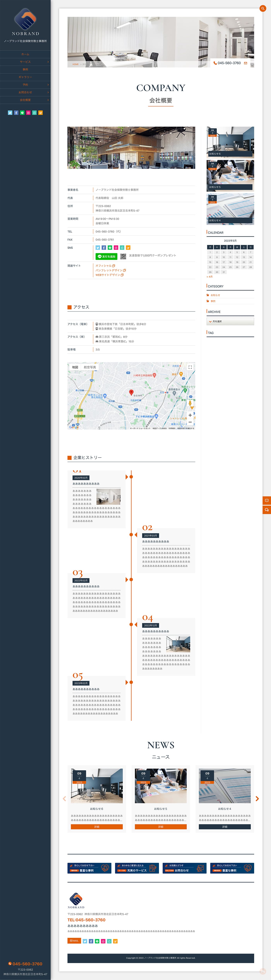Viewport: 271px width, 980px height.
Task: Click the floating orange chat icon at right edge
Action: [267, 510]
